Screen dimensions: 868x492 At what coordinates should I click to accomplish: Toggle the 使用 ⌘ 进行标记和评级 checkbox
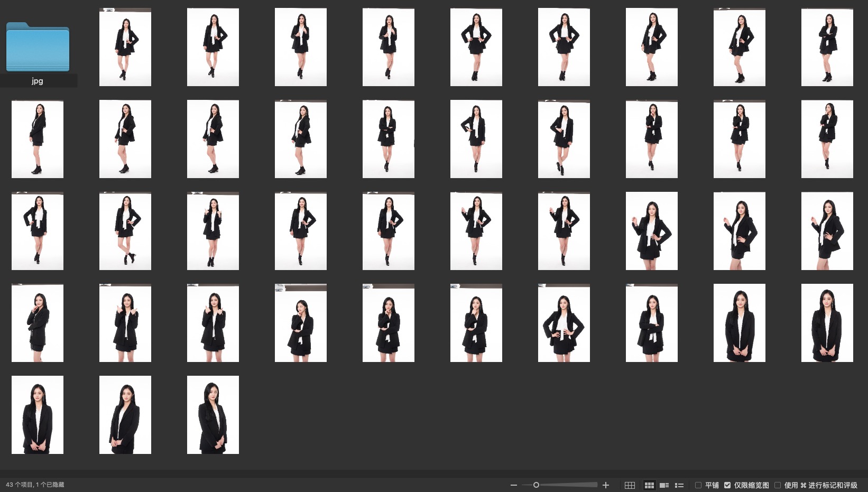point(778,485)
